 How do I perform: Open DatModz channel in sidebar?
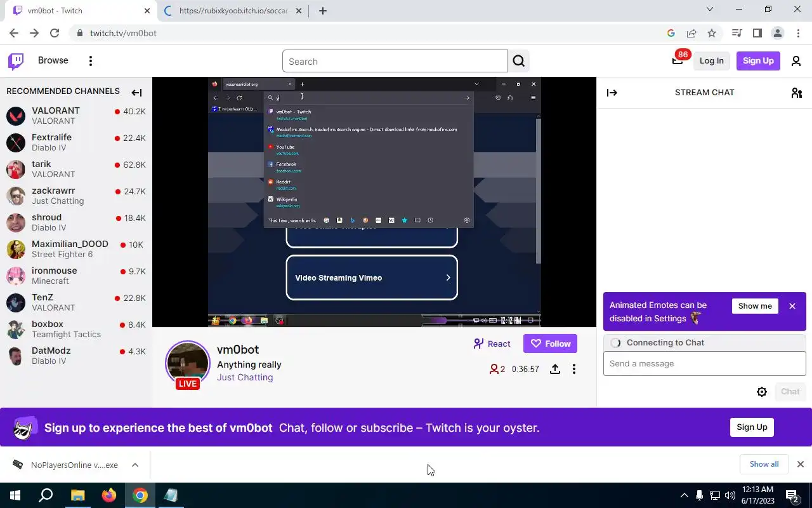pyautogui.click(x=76, y=356)
